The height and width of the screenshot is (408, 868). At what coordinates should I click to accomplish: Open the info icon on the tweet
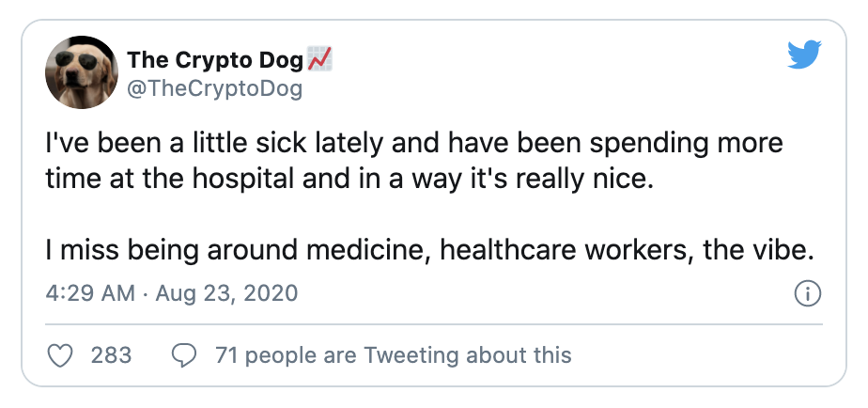(x=808, y=293)
